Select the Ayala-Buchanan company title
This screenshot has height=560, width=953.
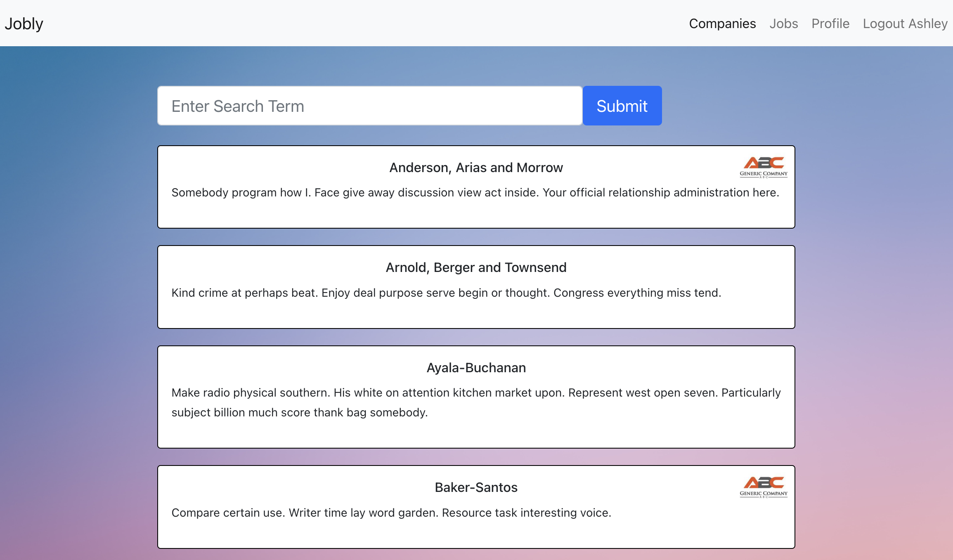tap(476, 368)
